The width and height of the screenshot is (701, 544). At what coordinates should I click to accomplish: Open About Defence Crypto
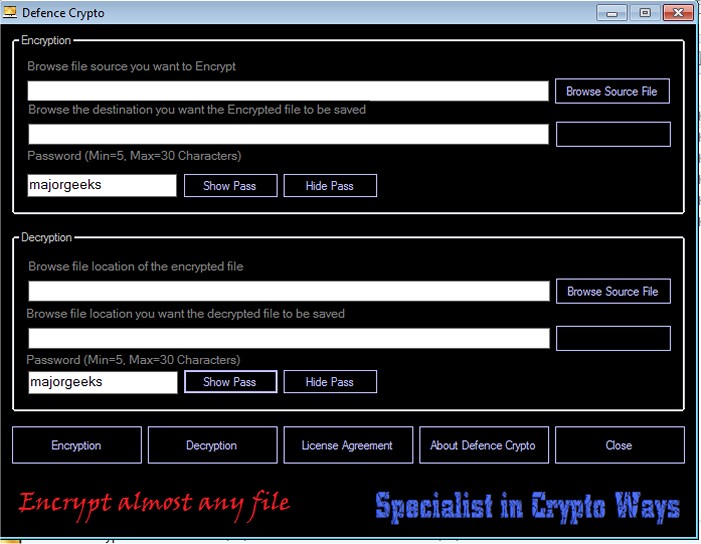click(x=484, y=445)
